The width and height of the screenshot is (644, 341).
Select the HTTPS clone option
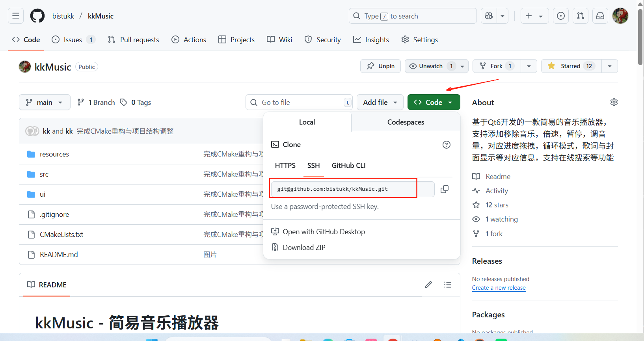click(x=285, y=166)
